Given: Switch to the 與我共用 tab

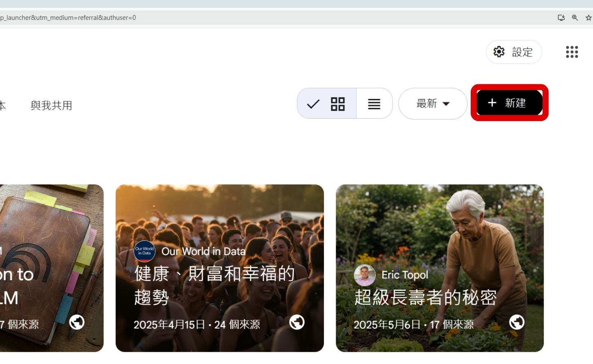Looking at the screenshot, I should pos(51,106).
